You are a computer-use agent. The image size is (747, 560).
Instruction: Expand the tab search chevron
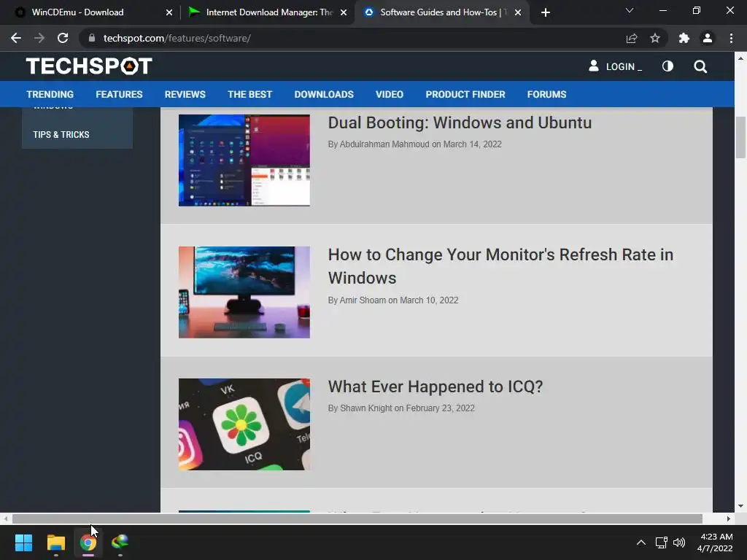pyautogui.click(x=630, y=10)
